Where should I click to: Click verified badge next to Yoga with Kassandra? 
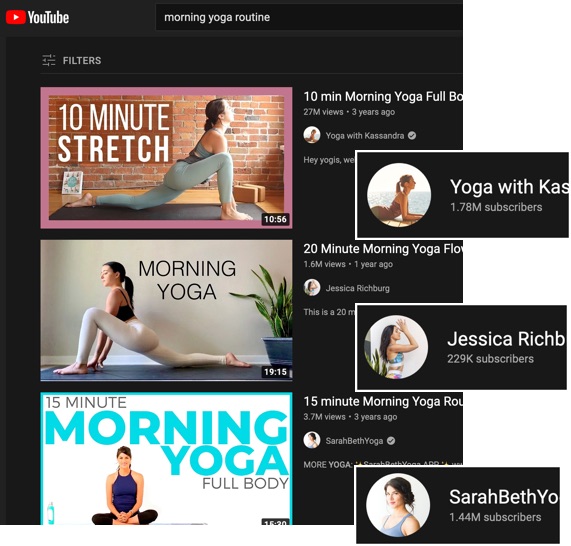(x=412, y=135)
